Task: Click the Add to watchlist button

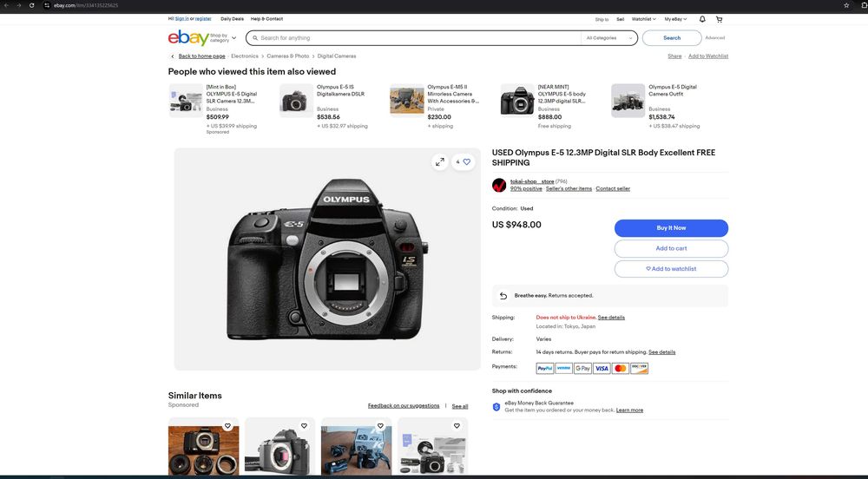Action: coord(671,269)
